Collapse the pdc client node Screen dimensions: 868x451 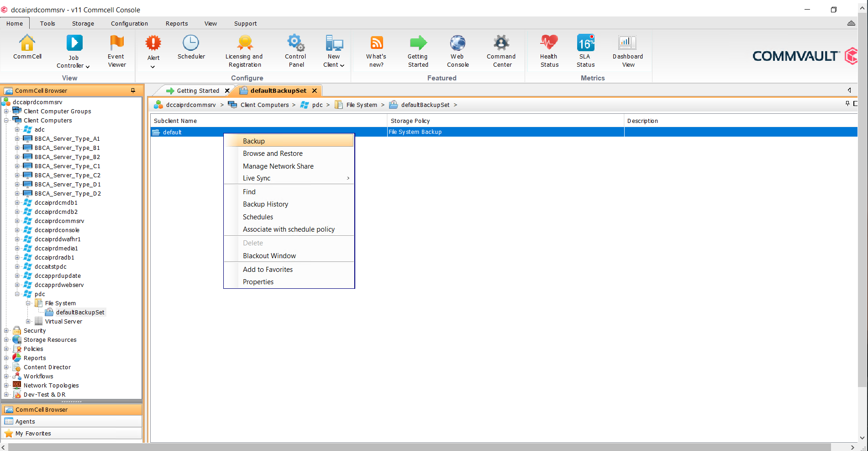tap(17, 294)
